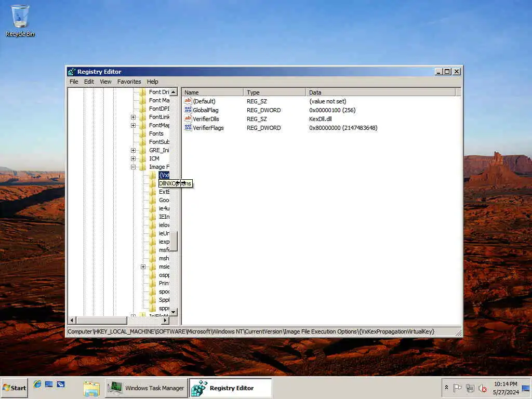Open the Start menu
The height and width of the screenshot is (399, 532).
14,388
